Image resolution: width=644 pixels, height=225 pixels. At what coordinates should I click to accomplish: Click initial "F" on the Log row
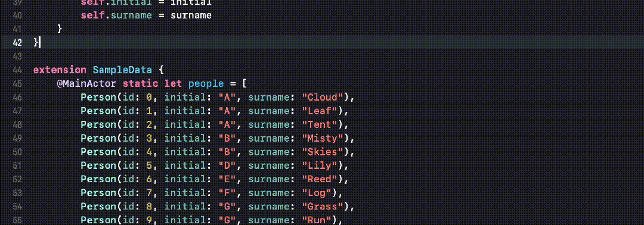click(227, 193)
